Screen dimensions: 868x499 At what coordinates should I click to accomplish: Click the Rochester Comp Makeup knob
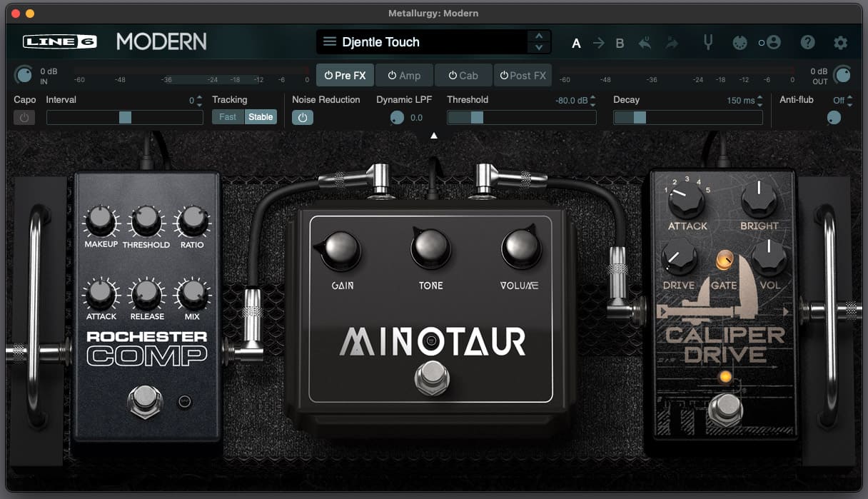(101, 221)
